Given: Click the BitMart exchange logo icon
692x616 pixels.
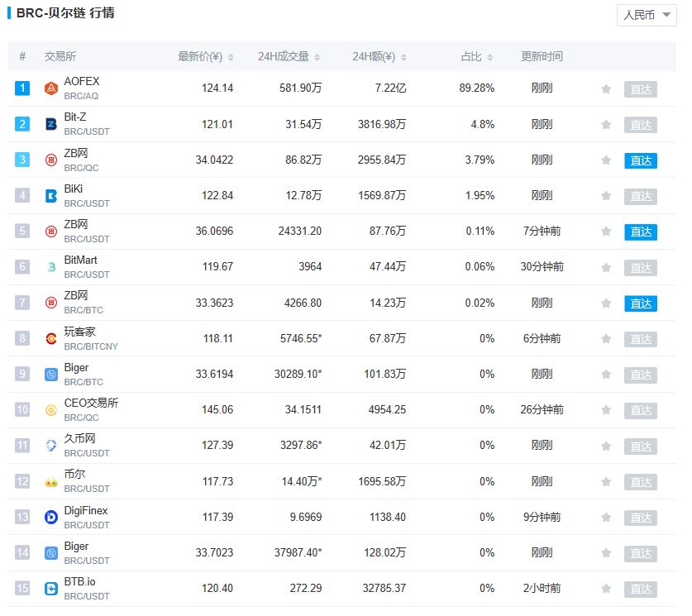Looking at the screenshot, I should coord(51,267).
